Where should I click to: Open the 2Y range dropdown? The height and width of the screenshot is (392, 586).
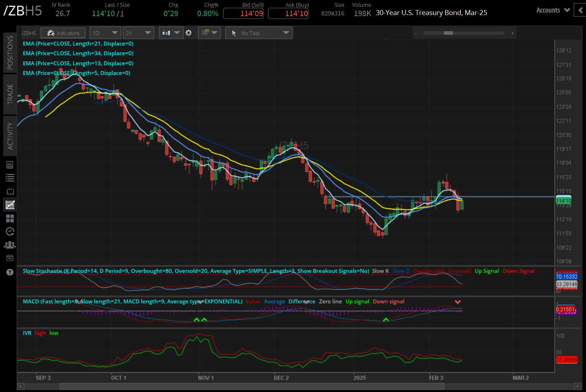click(x=138, y=33)
